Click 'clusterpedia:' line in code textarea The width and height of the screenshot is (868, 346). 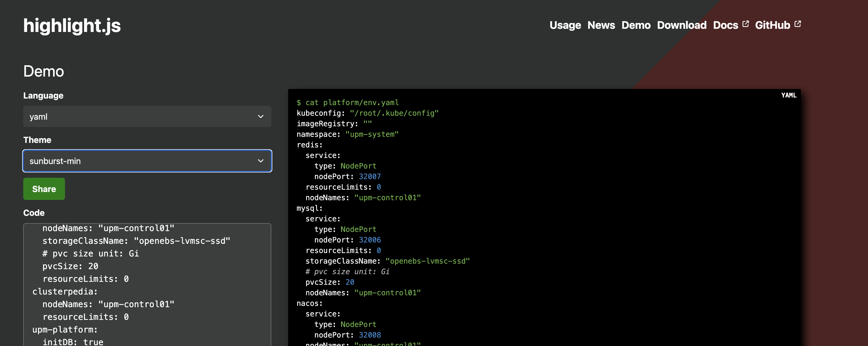(x=65, y=292)
